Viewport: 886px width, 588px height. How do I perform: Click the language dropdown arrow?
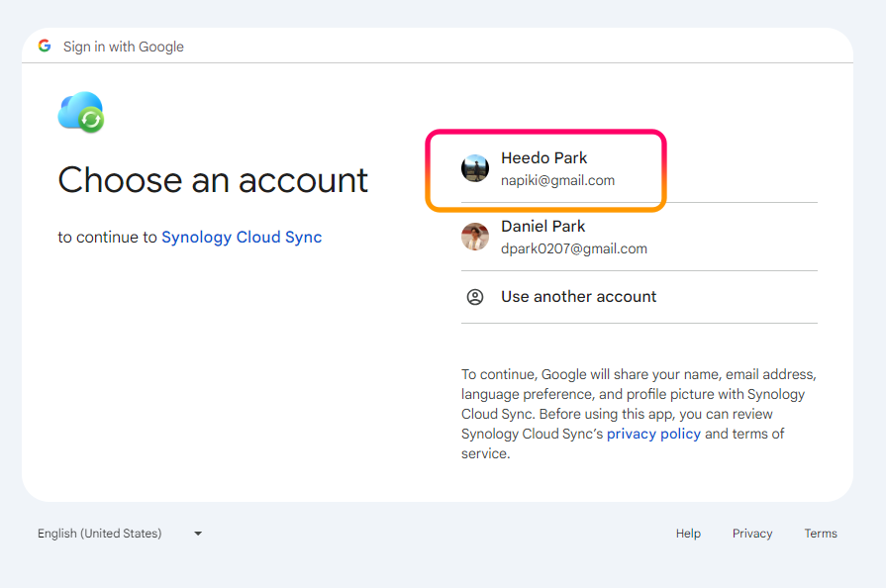[x=198, y=534]
